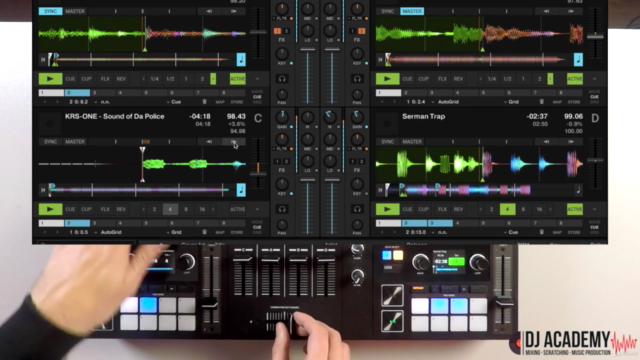Viewport: 640px width, 360px height.
Task: Click tempo bend forward arrow on deck D
Action: pyautogui.click(x=571, y=142)
